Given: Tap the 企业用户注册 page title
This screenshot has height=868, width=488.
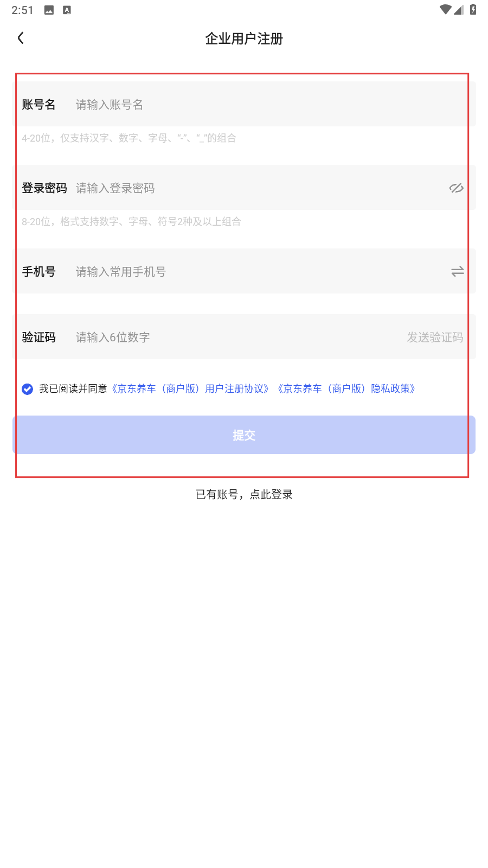Looking at the screenshot, I should 244,39.
